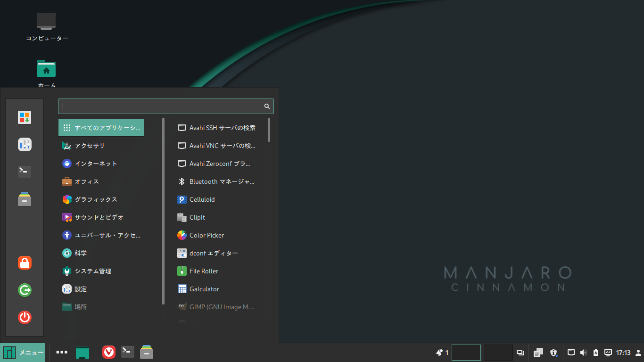
Task: Launch ClipIt clipboard manager
Action: click(217, 217)
